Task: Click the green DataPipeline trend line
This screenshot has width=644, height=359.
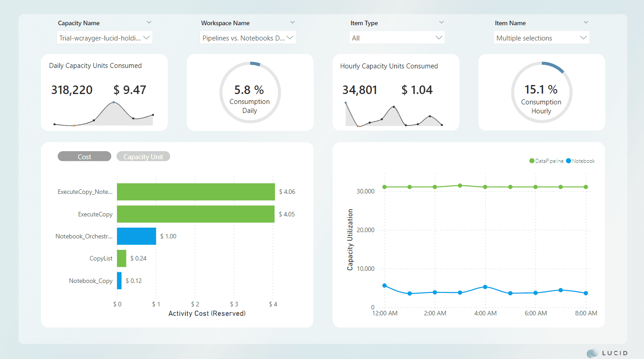Action: point(485,186)
